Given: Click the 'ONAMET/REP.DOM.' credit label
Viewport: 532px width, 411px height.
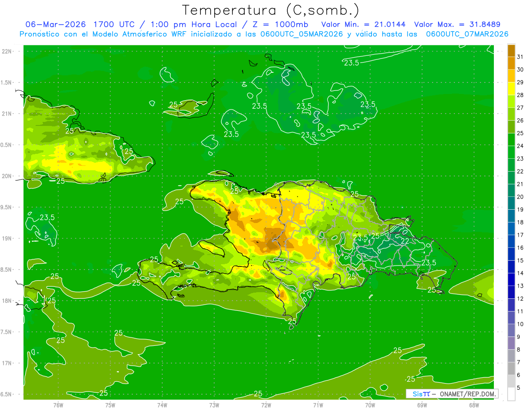Looking at the screenshot, I should (468, 394).
